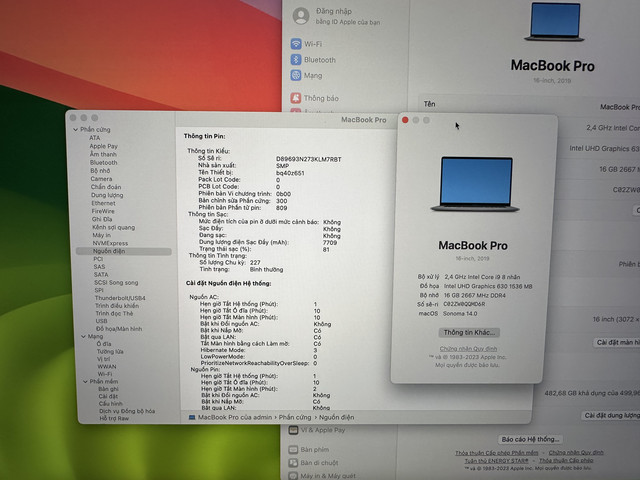Select Ghi Đĩa in hardware list
The image size is (640, 480).
point(102,219)
